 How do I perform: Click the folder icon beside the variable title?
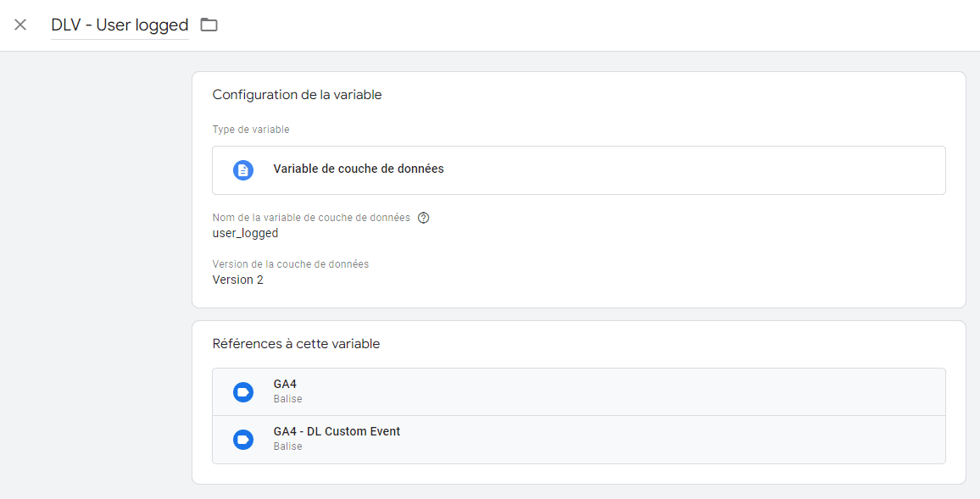(x=209, y=25)
